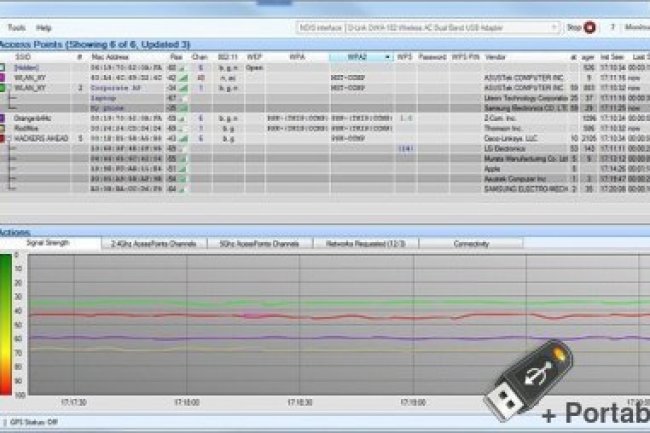The width and height of the screenshot is (650, 433).
Task: Open the Networks Requested tab
Action: tap(366, 244)
